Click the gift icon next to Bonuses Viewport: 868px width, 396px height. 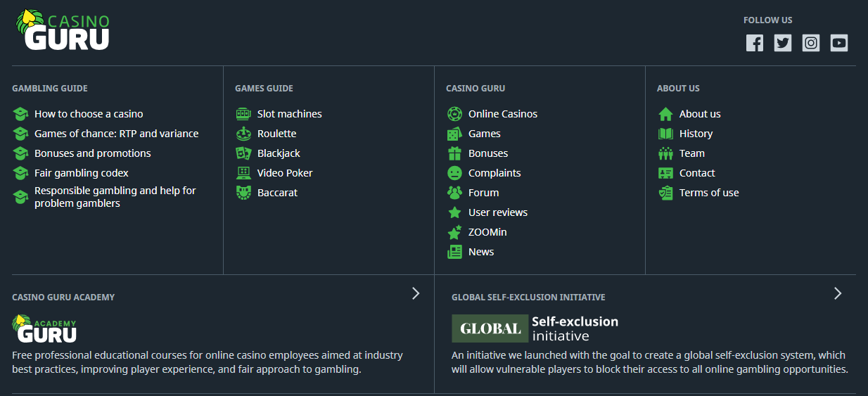[x=454, y=153]
